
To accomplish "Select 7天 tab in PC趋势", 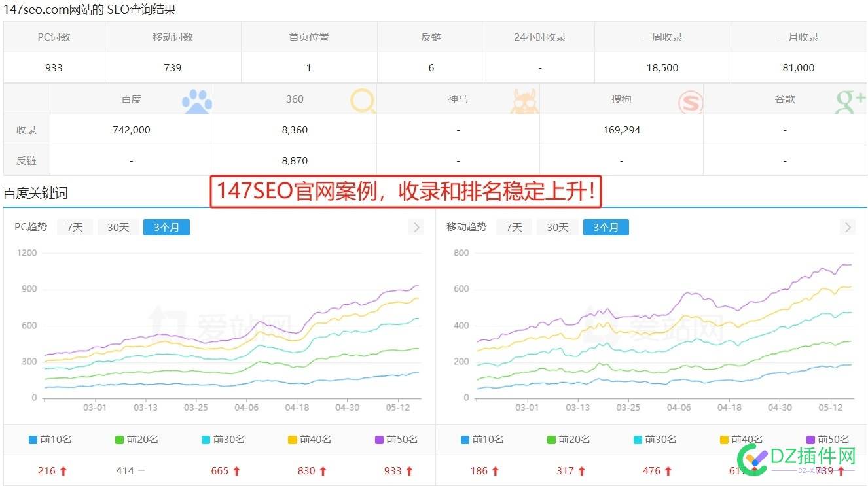I will pyautogui.click(x=74, y=227).
